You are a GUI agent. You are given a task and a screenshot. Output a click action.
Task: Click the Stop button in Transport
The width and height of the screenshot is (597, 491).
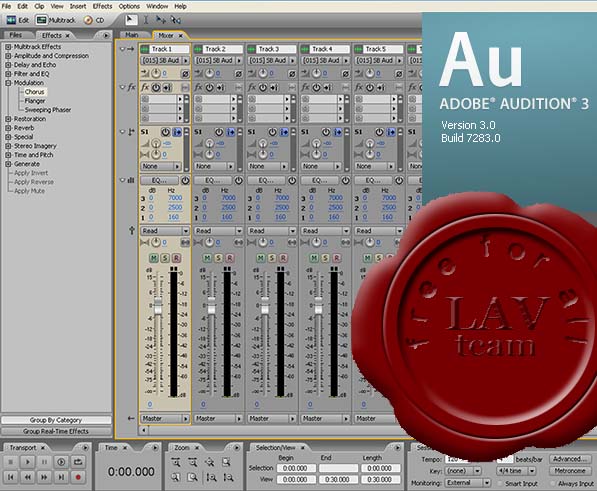pos(11,462)
